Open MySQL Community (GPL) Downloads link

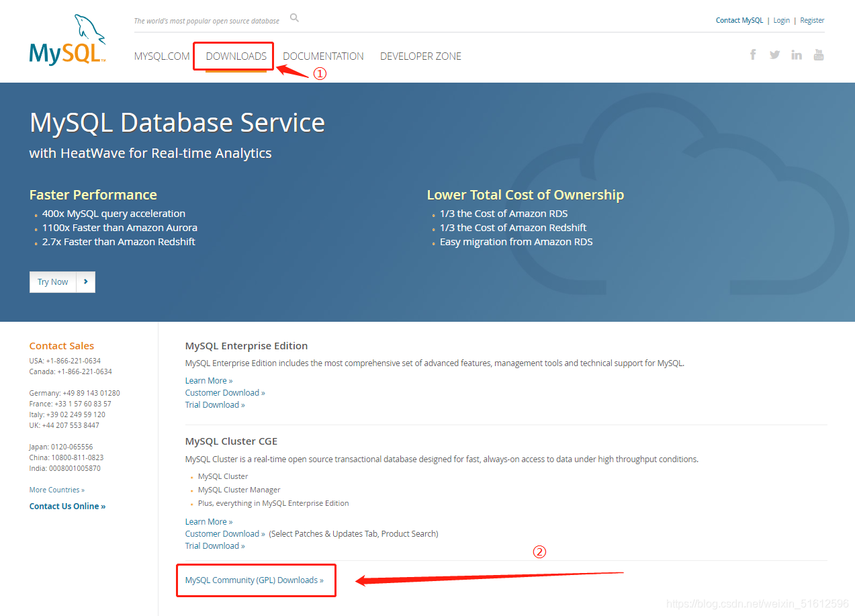[255, 580]
